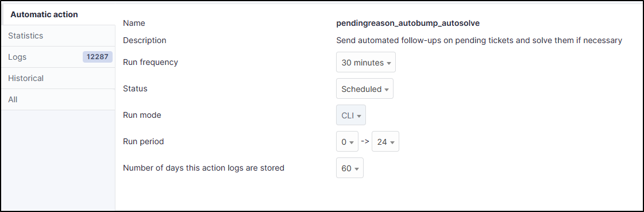Select the Automatic action tab

point(58,14)
